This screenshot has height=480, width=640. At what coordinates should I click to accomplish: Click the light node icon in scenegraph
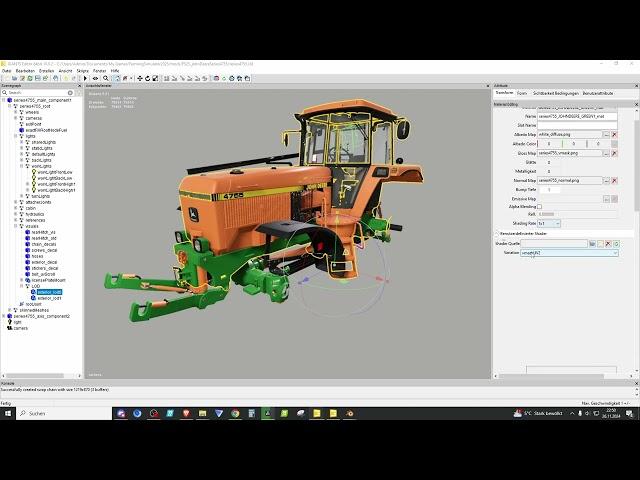(10, 322)
